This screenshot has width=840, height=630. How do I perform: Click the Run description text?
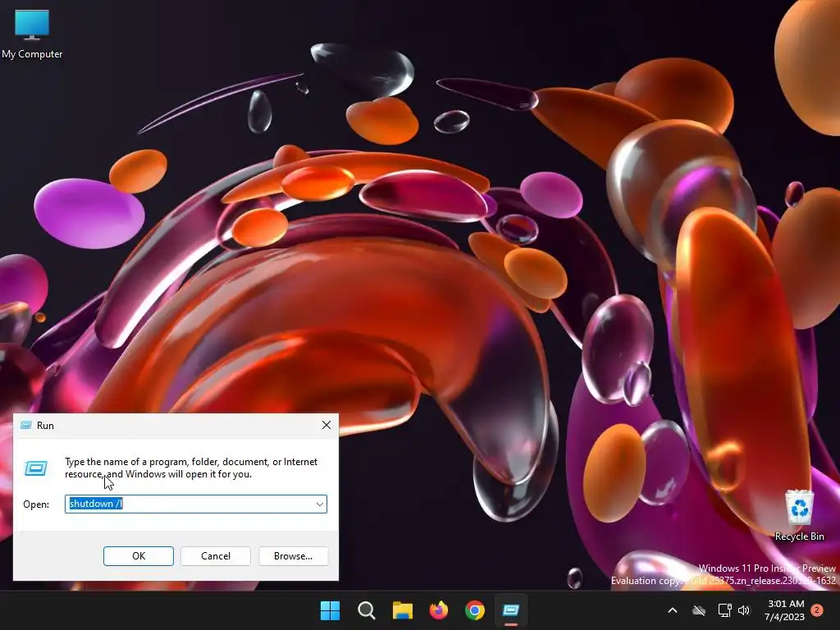coord(191,468)
